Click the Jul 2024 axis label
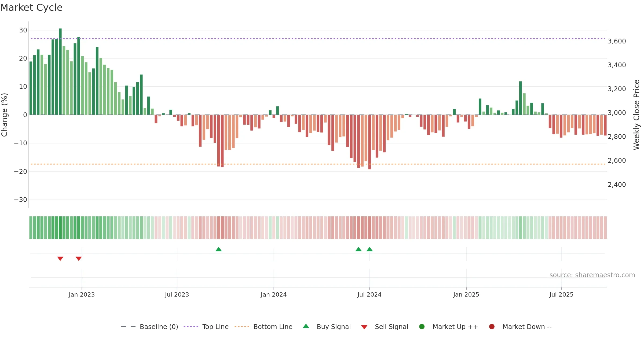Viewport: 644px width, 362px height. [x=369, y=295]
